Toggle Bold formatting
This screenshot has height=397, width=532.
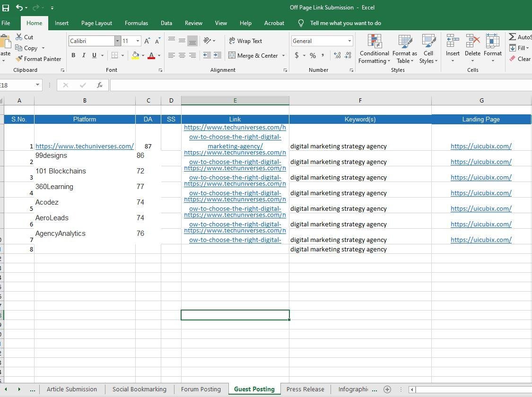73,55
